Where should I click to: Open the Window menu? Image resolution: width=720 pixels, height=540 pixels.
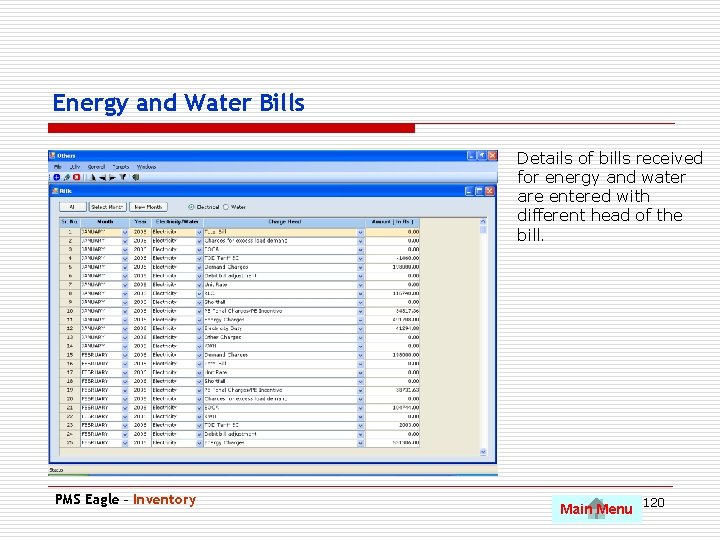[146, 167]
